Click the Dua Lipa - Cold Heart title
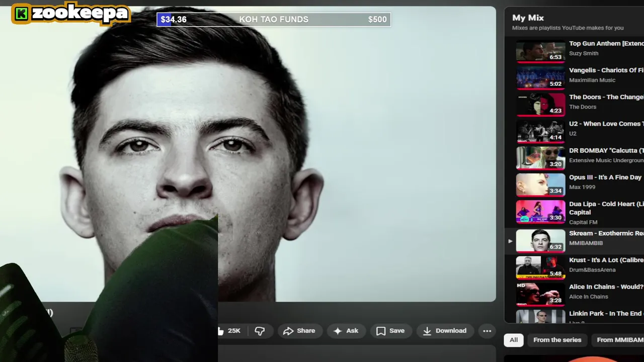Viewport: 644px width, 362px height. pos(606,208)
